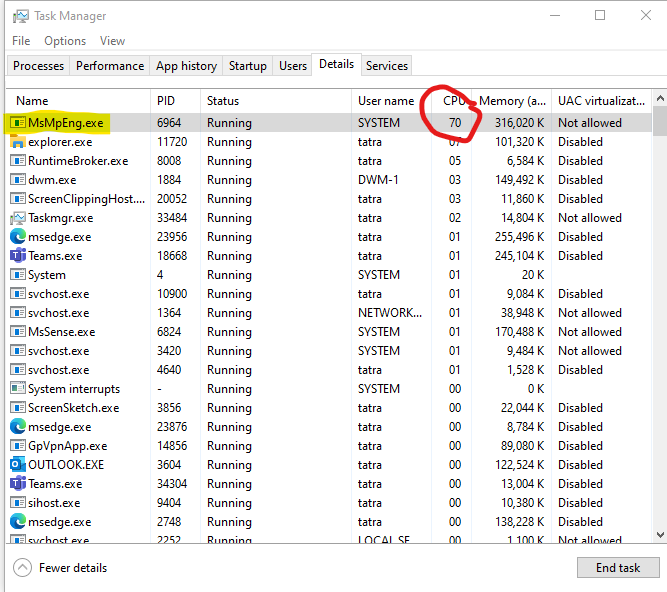Screen dimensions: 667x592
Task: Click Teams icon for Teams.exe PID 18668
Action: point(17,256)
